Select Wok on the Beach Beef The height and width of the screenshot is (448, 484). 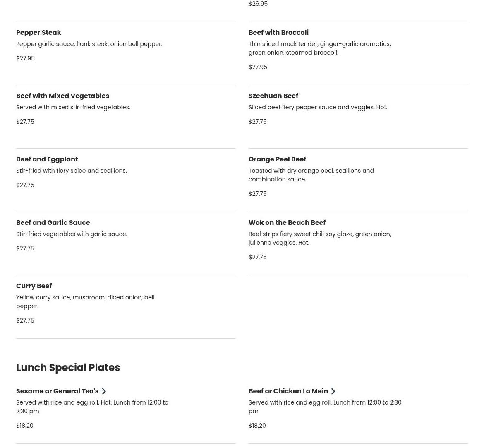(x=287, y=222)
